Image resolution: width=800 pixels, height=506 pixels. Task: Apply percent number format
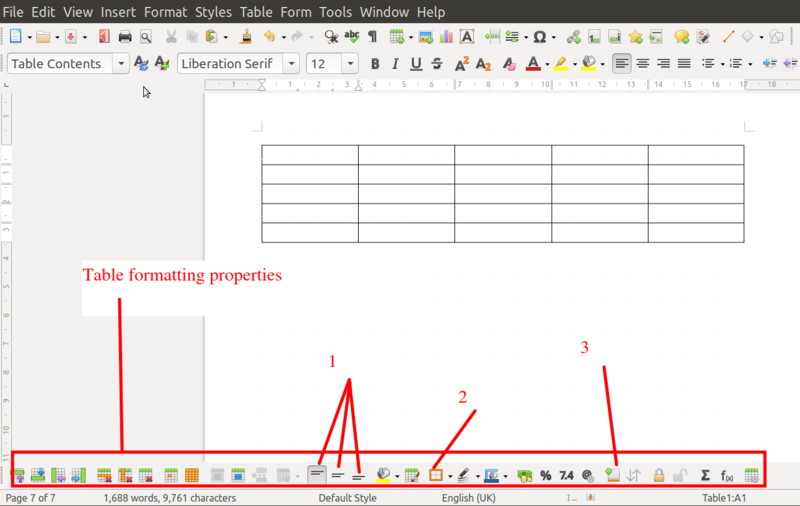(545, 475)
